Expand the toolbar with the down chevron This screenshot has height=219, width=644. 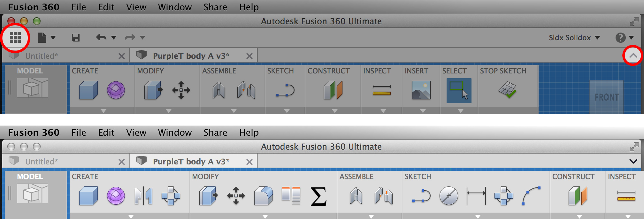click(x=633, y=161)
